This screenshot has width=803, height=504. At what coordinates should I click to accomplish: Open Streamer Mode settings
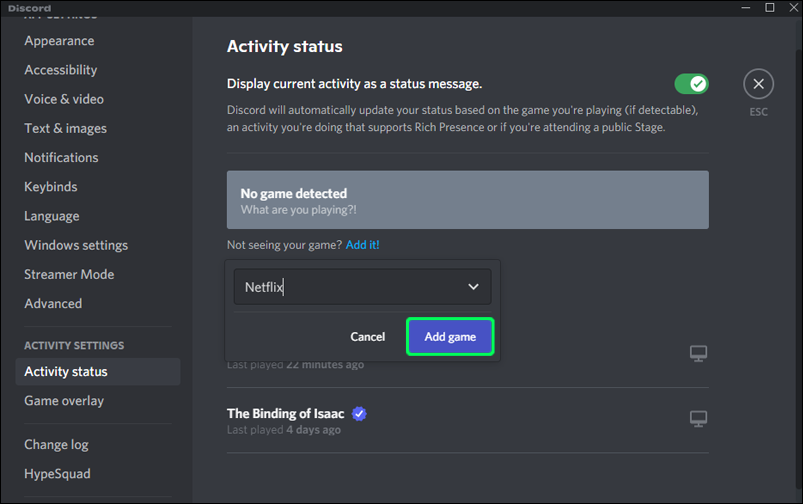pyautogui.click(x=69, y=275)
